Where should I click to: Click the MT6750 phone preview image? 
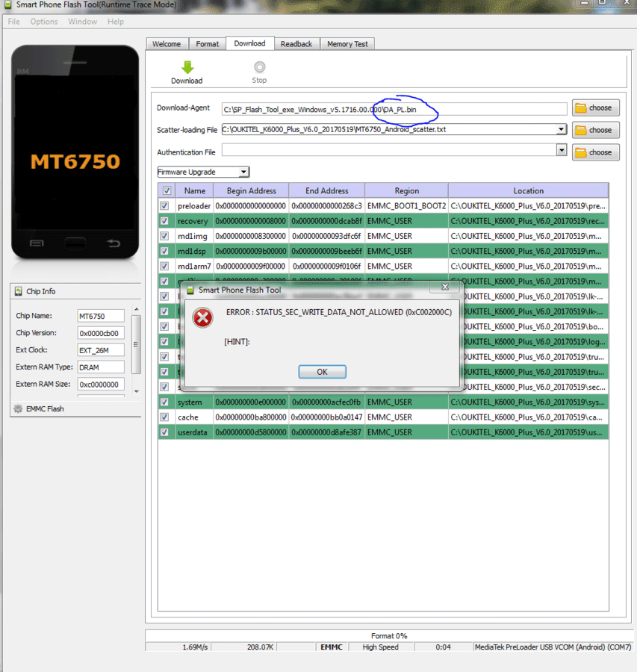coord(75,152)
